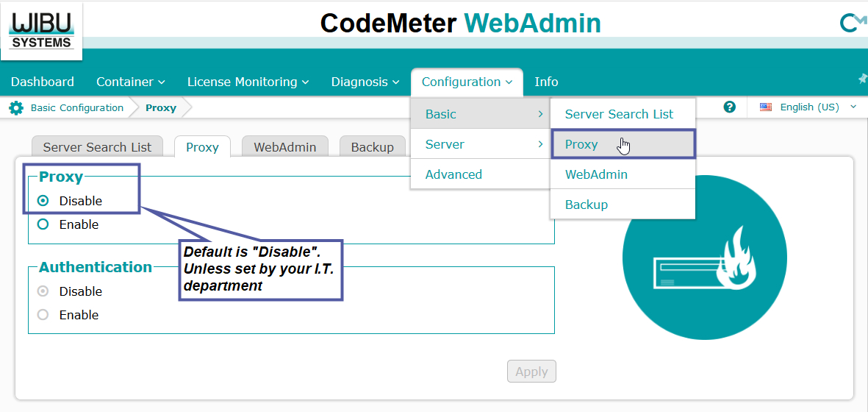Click the pin icon beside the navigation bar
Screen dimensions: 868x412
point(862,79)
